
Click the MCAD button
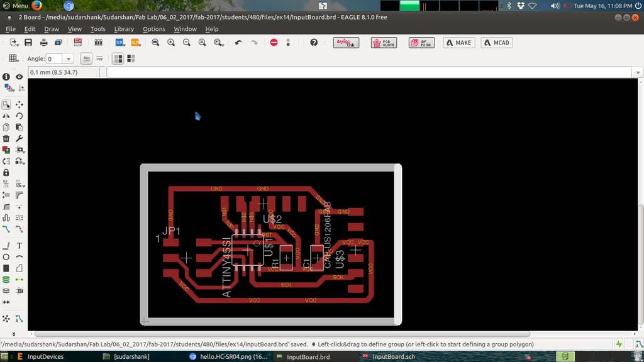coord(497,43)
